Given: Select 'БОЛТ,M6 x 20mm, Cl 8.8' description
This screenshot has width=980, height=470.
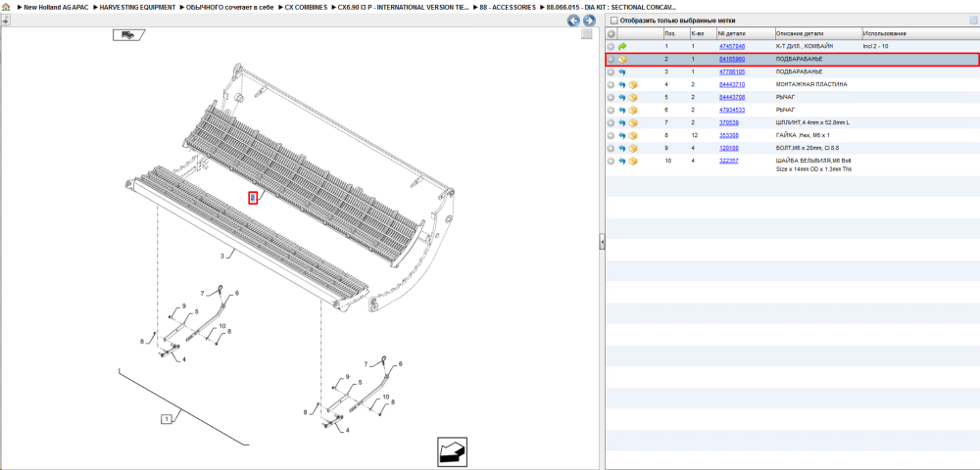Looking at the screenshot, I should point(808,149).
